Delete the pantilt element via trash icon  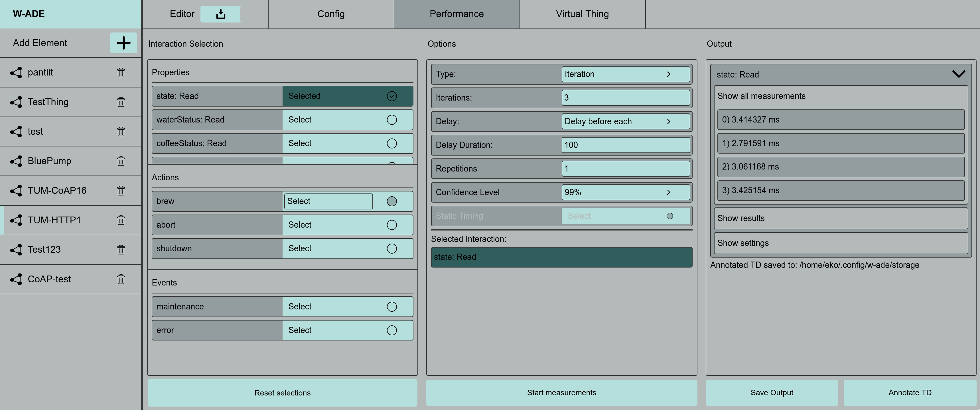click(121, 72)
